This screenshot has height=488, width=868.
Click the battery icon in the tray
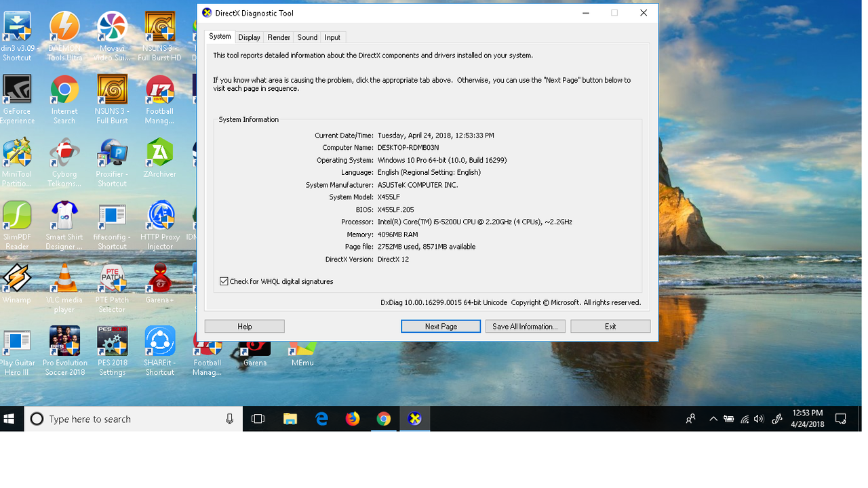point(729,419)
